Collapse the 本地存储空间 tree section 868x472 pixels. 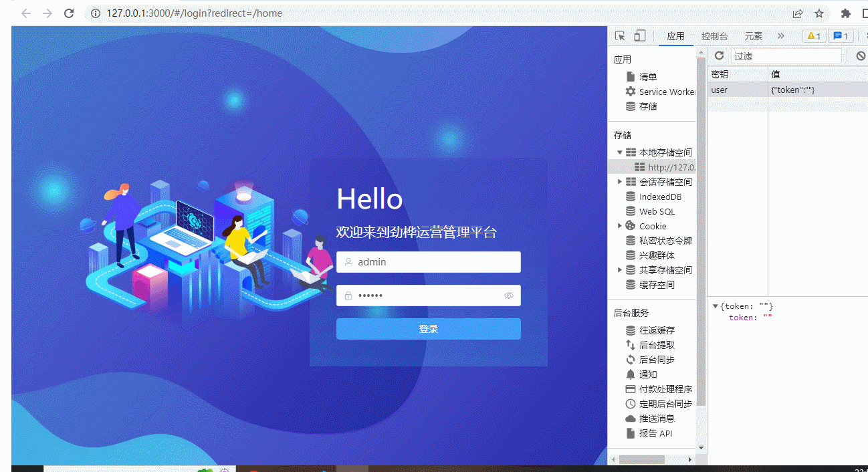(619, 152)
